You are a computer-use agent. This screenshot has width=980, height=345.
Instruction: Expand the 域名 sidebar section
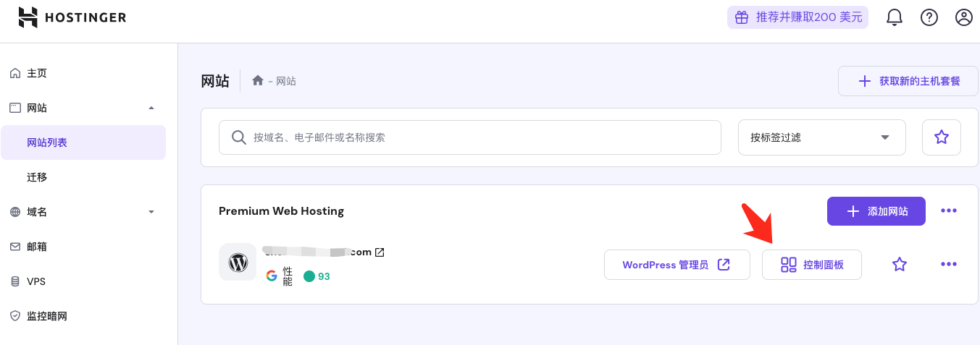151,212
